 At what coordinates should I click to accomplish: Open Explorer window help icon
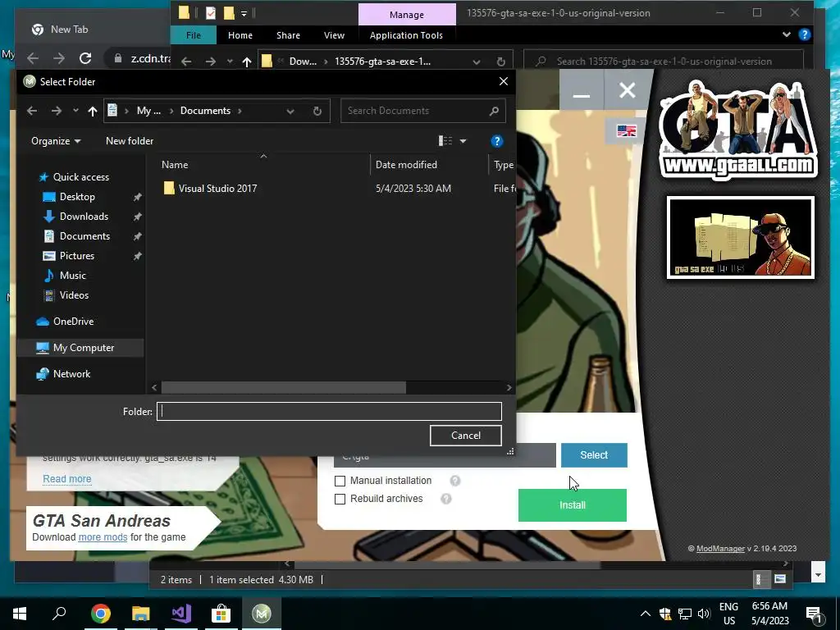coord(804,34)
